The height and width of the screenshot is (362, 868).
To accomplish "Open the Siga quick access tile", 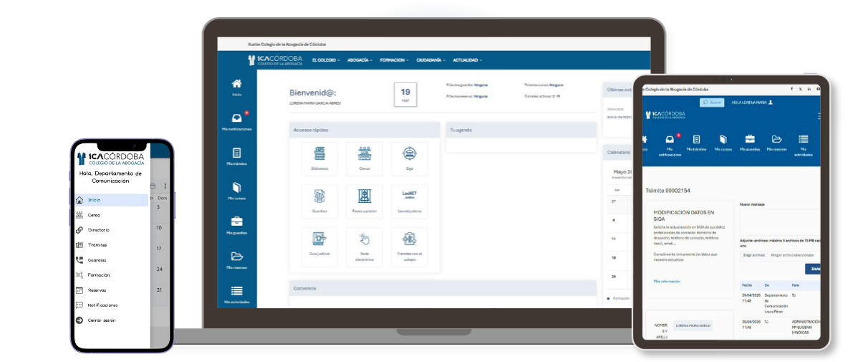I will pyautogui.click(x=409, y=159).
